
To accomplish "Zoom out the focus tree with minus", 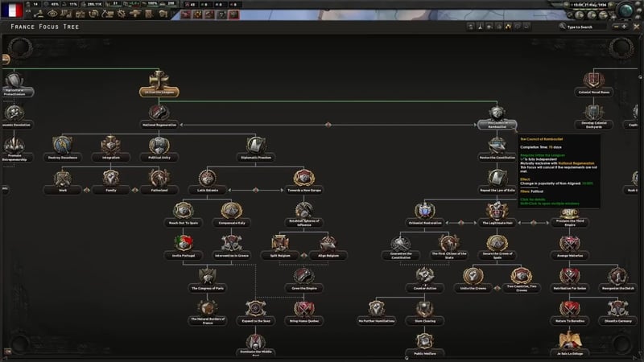I will tap(616, 27).
